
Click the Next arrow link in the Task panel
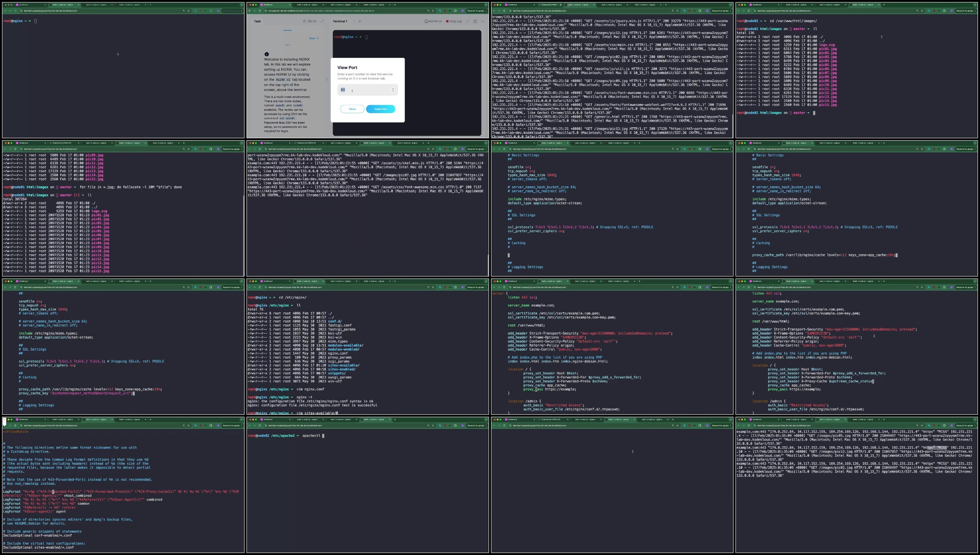314,38
